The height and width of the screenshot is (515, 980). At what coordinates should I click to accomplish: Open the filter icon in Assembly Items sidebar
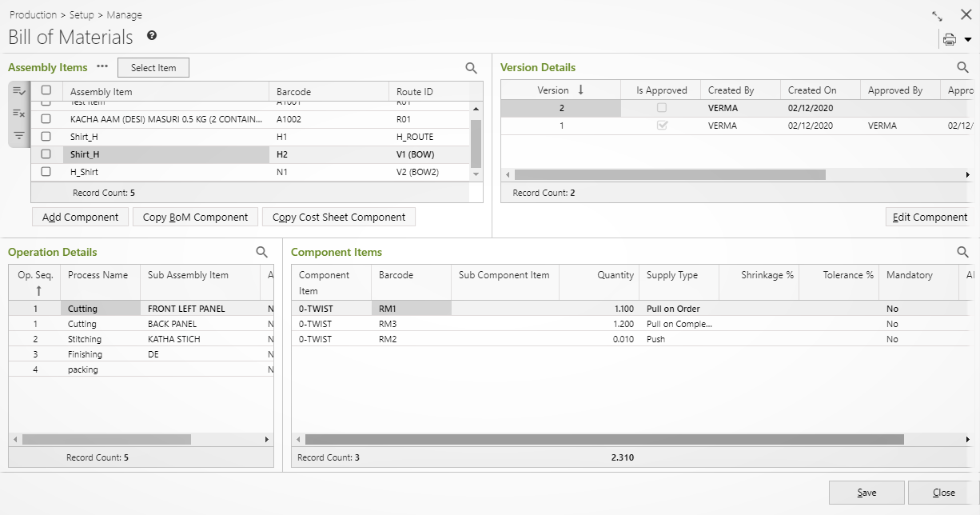(x=18, y=135)
